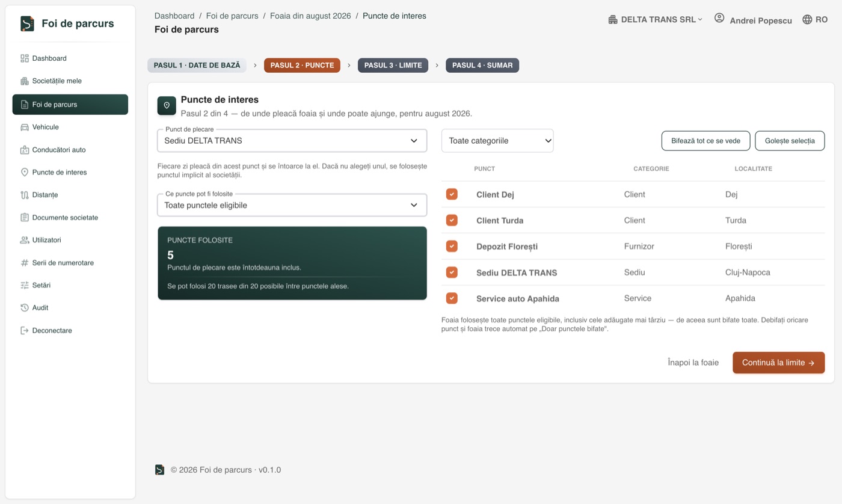842x504 pixels.
Task: Open the Dashboard breadcrumb link
Action: click(174, 16)
